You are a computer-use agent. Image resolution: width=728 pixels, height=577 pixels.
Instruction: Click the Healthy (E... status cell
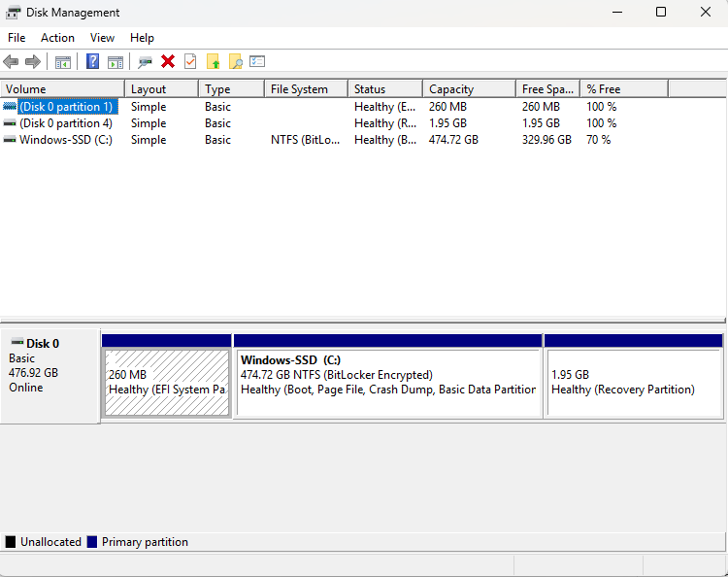point(385,107)
